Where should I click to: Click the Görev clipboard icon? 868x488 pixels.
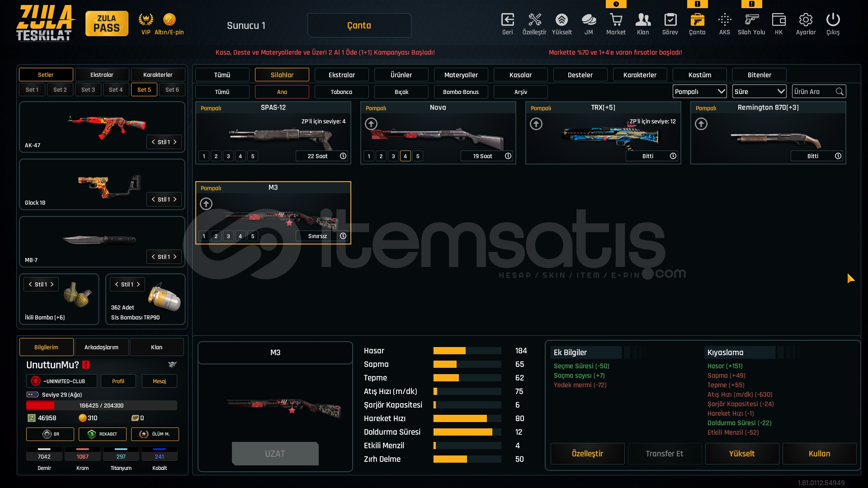(670, 20)
